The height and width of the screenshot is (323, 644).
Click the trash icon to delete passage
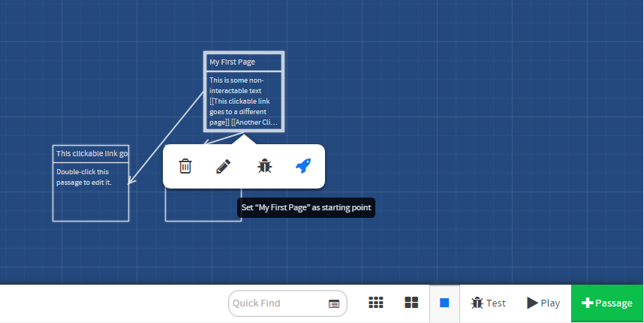185,166
